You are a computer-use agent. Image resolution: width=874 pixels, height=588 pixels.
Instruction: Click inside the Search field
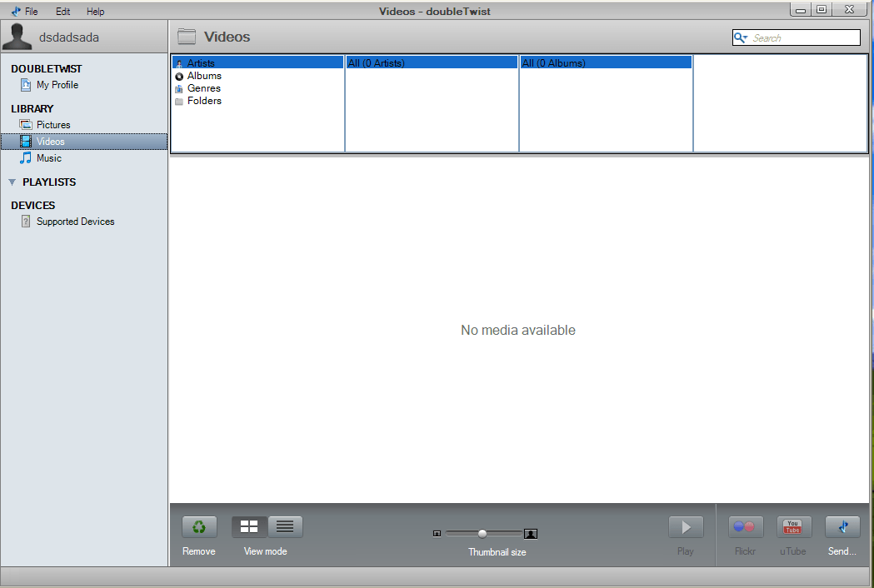click(x=796, y=37)
